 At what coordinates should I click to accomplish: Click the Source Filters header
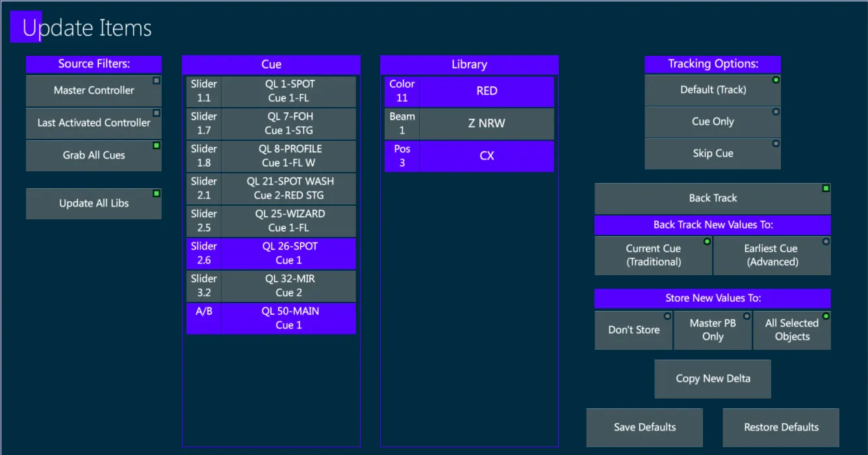(94, 64)
